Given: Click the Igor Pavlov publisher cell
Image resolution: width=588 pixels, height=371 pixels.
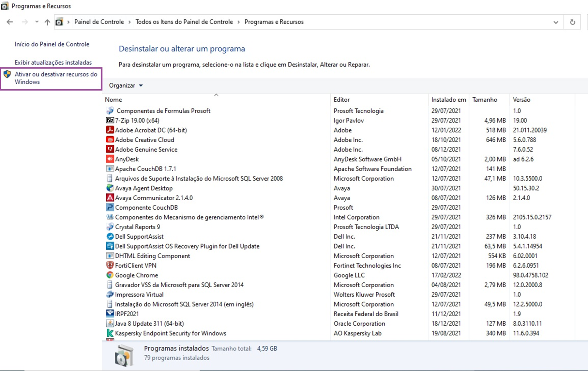Looking at the screenshot, I should pos(349,121).
